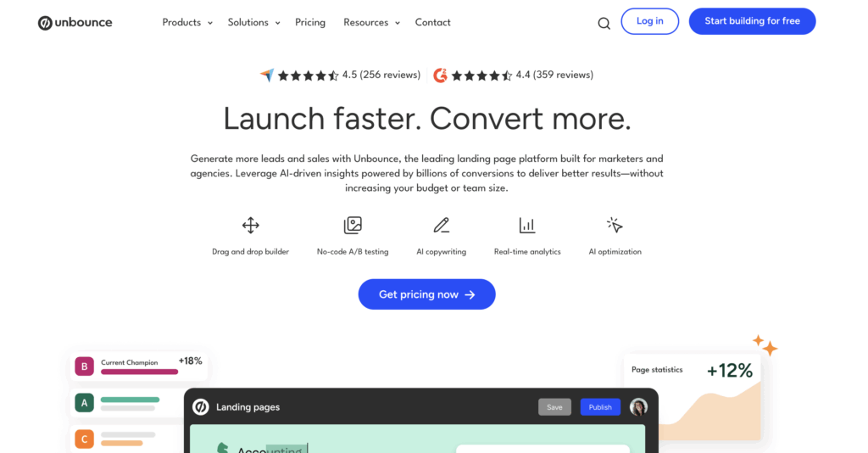Click the Landing pages Unbounce icon
Screen dimensions: 868x453
[x=200, y=407]
